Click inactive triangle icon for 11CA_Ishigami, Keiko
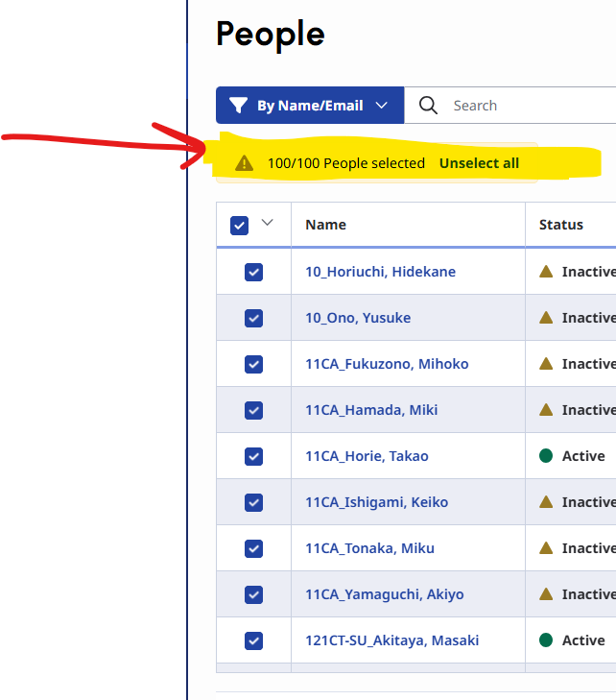This screenshot has height=700, width=616. pos(546,502)
